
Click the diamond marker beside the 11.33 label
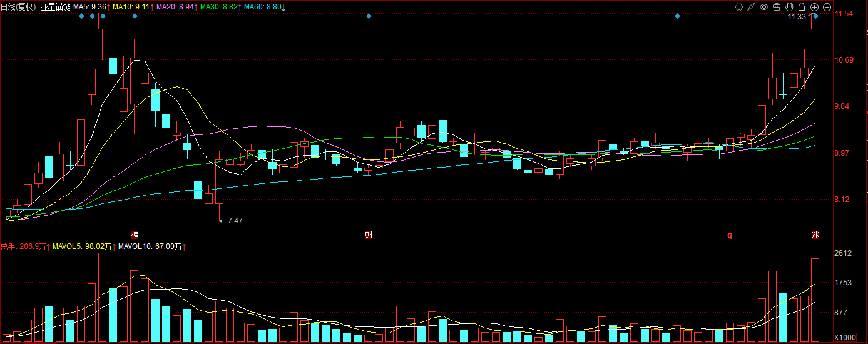click(x=815, y=16)
